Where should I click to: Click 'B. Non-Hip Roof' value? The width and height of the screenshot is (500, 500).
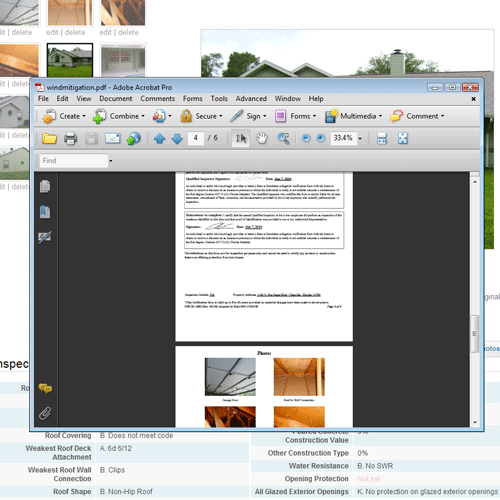coord(126,491)
